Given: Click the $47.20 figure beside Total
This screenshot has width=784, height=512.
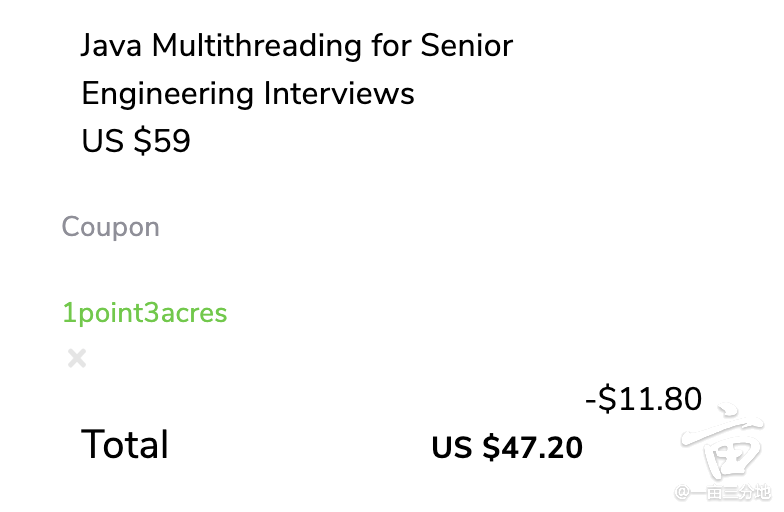Looking at the screenshot, I should pos(532,447).
